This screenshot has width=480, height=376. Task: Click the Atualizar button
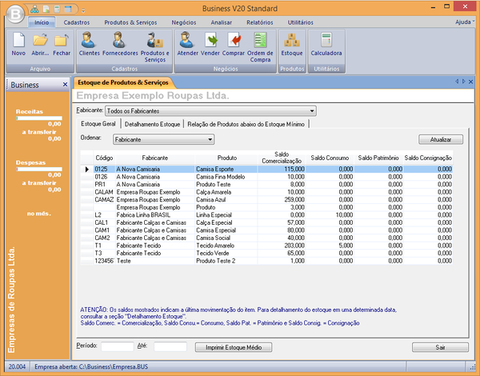tap(441, 139)
